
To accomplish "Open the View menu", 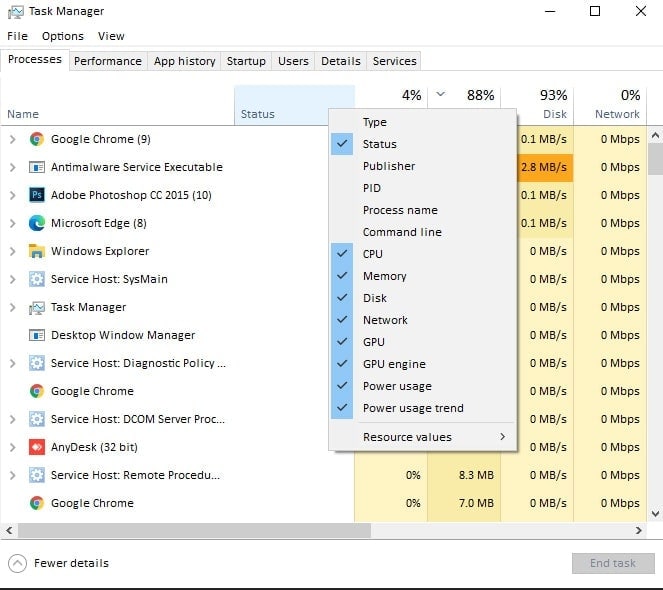I will pos(111,36).
